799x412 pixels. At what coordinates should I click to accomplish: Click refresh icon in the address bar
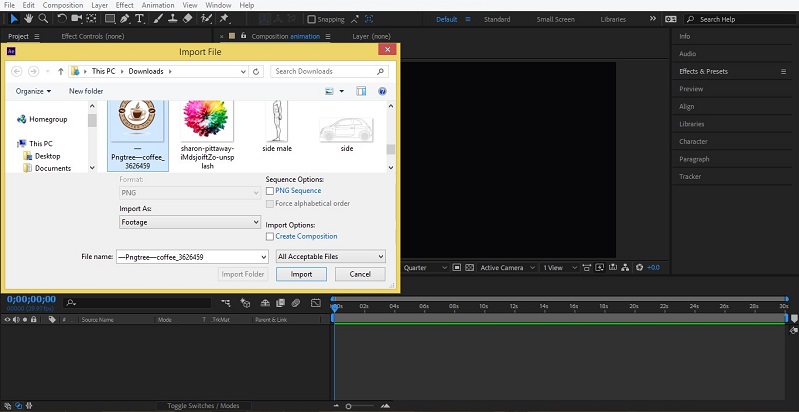[x=257, y=71]
